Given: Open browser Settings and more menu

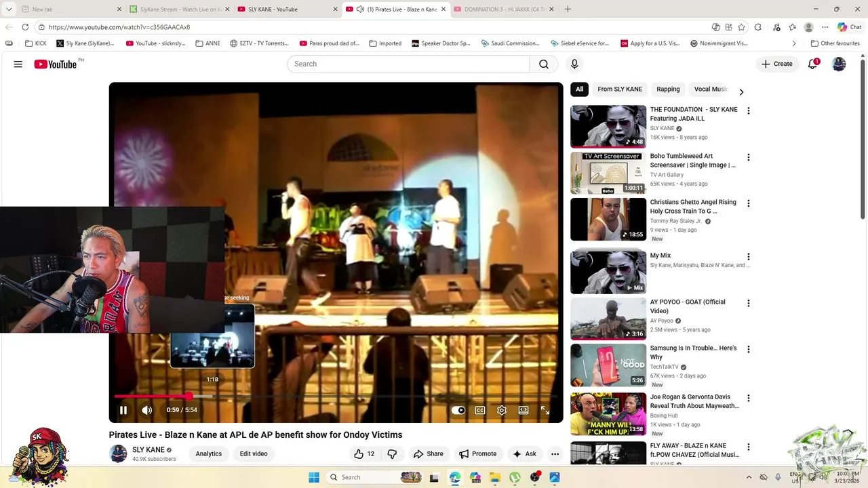Looking at the screenshot, I should (825, 27).
